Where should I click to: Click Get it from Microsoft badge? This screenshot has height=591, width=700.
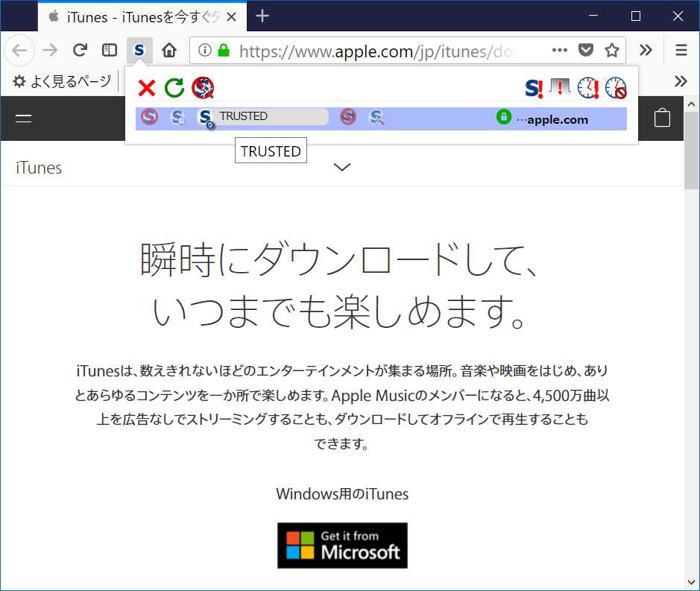(342, 546)
